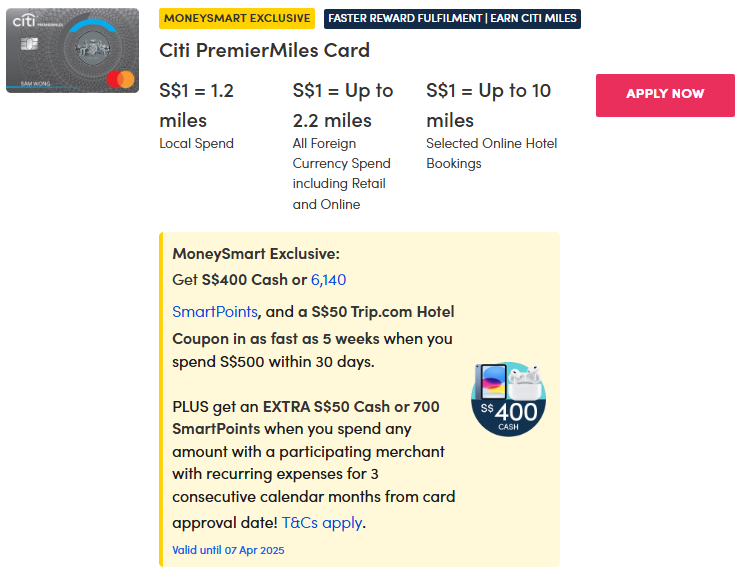Image resolution: width=737 pixels, height=579 pixels.
Task: Click the Mastercard logo on the card
Action: 120,79
